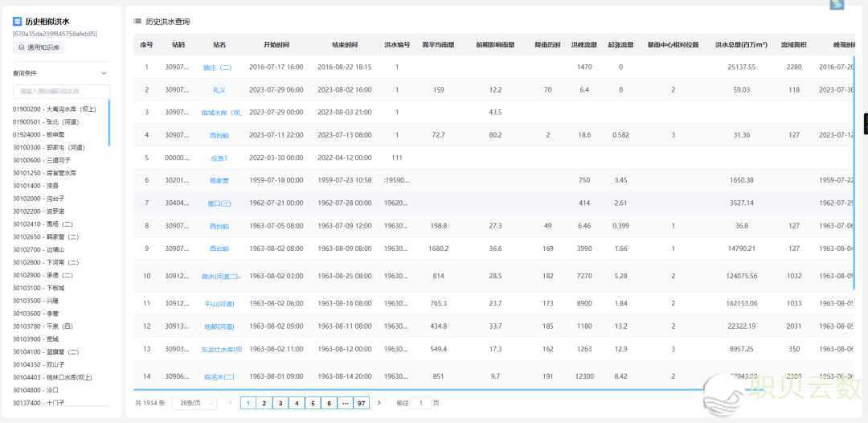This screenshot has height=423, width=868.
Task: Click the ellipsis more-pages button in pagination
Action: (345, 403)
